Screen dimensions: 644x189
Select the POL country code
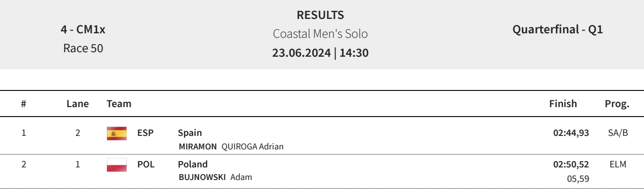pos(146,165)
